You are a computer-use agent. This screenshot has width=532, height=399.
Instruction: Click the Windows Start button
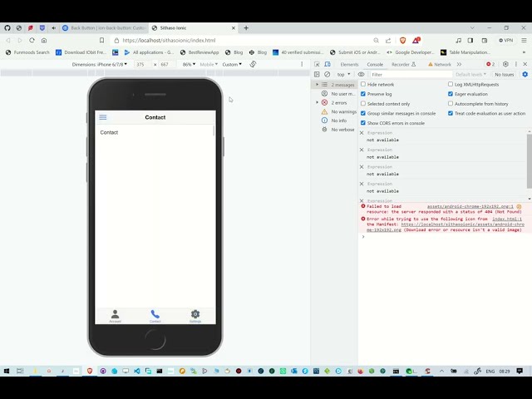pyautogui.click(x=7, y=371)
